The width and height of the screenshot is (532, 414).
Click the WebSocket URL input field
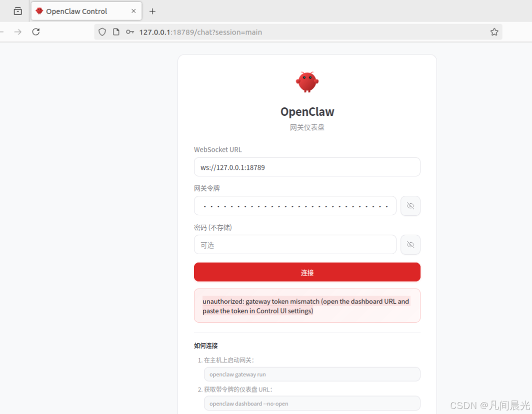point(307,167)
